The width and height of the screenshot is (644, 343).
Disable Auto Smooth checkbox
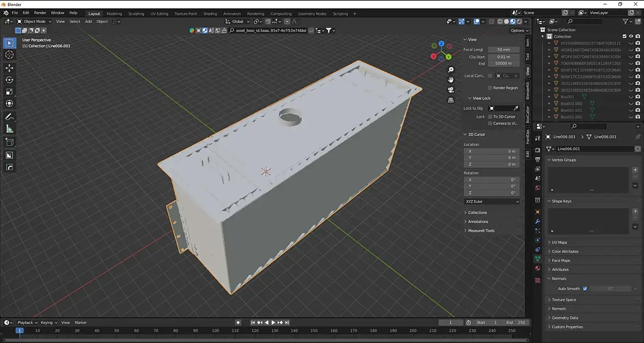tap(585, 288)
